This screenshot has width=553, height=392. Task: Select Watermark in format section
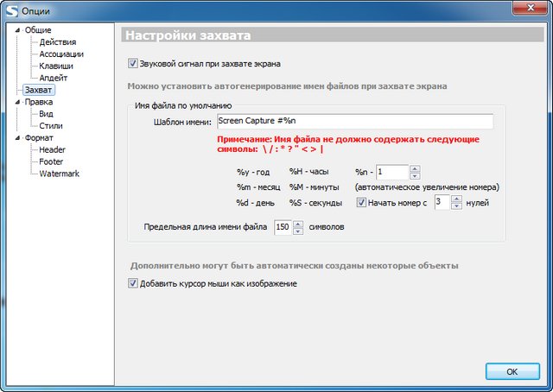[x=59, y=174]
